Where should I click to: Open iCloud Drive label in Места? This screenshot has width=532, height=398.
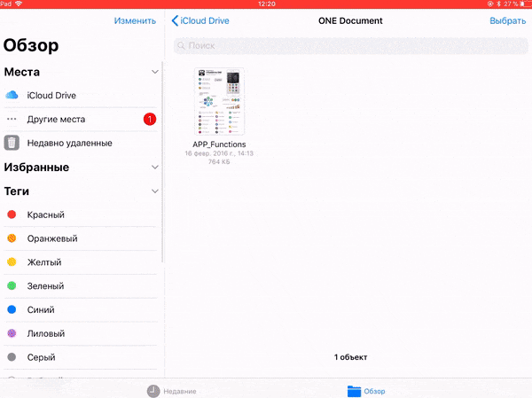[x=51, y=96]
